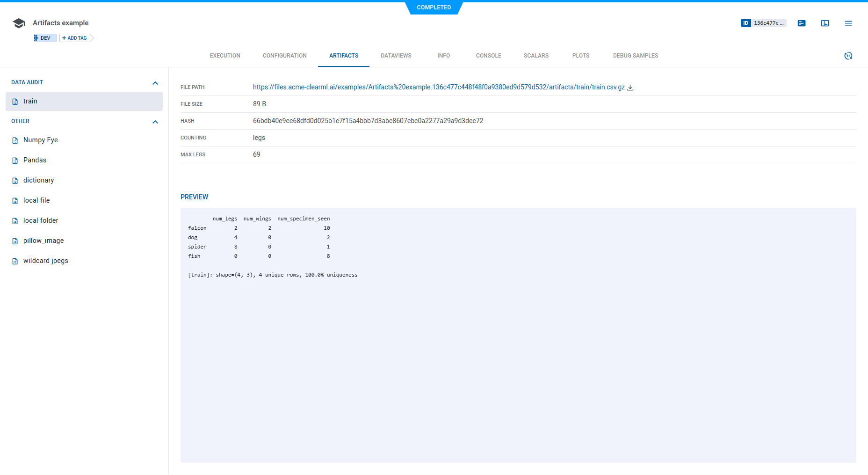
Task: Select the dictionary artifact
Action: point(38,180)
